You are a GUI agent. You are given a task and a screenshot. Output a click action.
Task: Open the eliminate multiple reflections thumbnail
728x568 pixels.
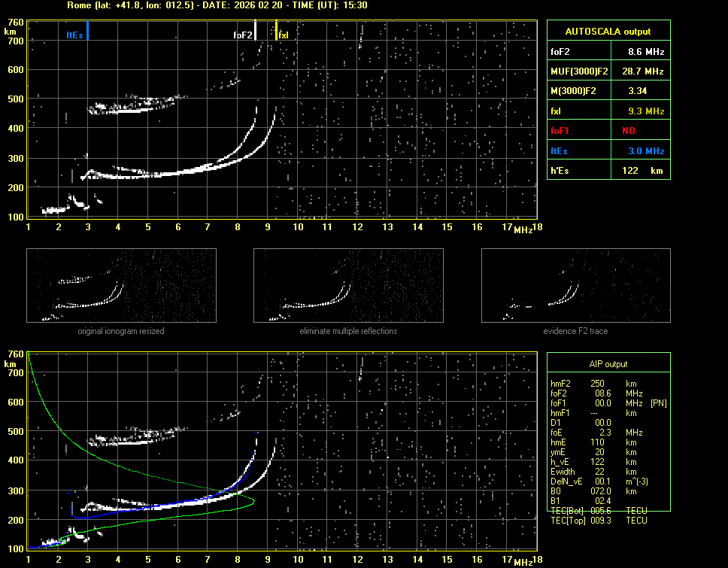coord(348,286)
